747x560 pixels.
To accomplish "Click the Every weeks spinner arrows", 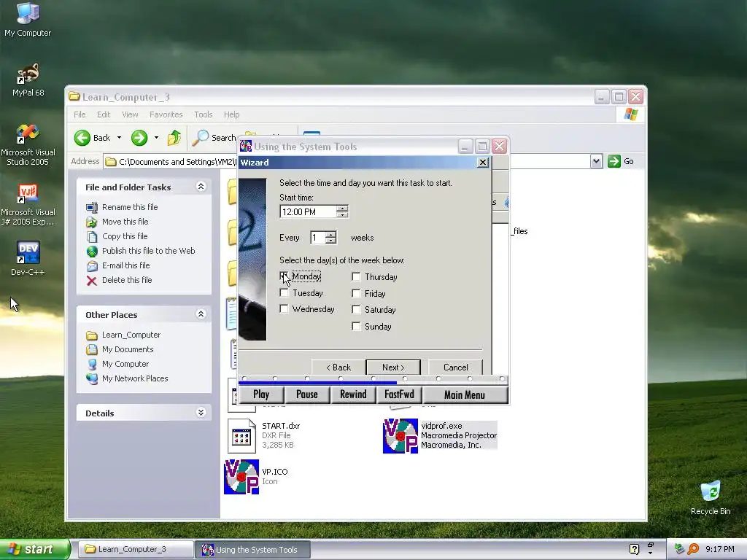I will (331, 237).
